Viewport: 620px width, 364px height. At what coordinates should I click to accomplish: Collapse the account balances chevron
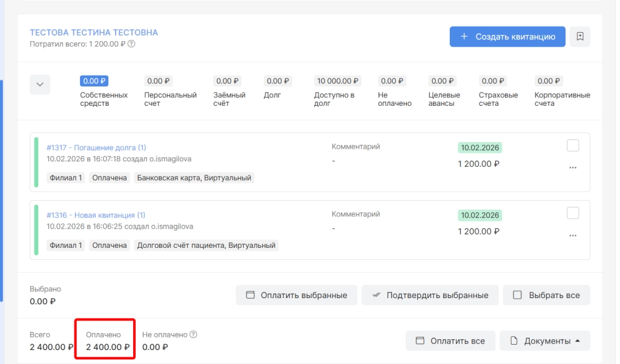(40, 85)
